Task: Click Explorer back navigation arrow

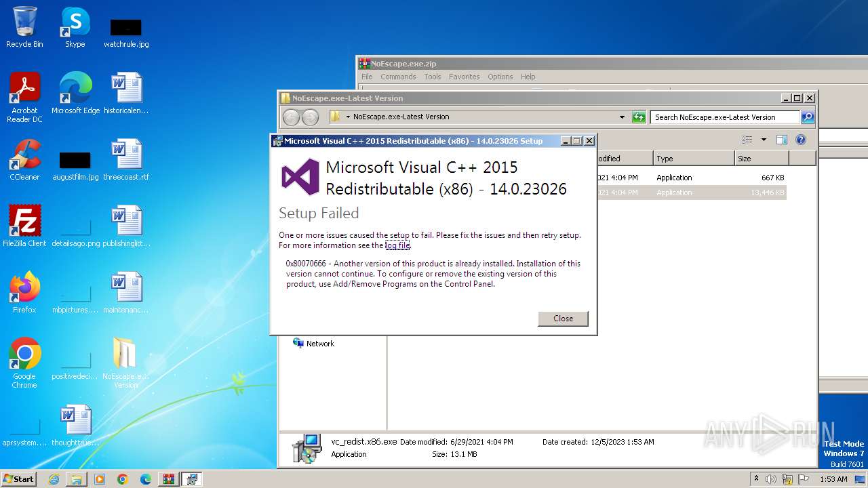Action: pos(291,117)
